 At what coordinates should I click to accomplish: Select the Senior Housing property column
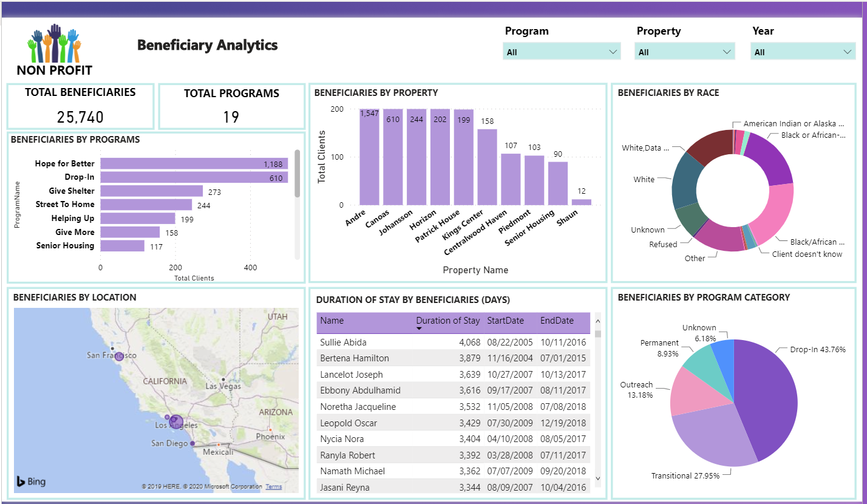(x=558, y=183)
